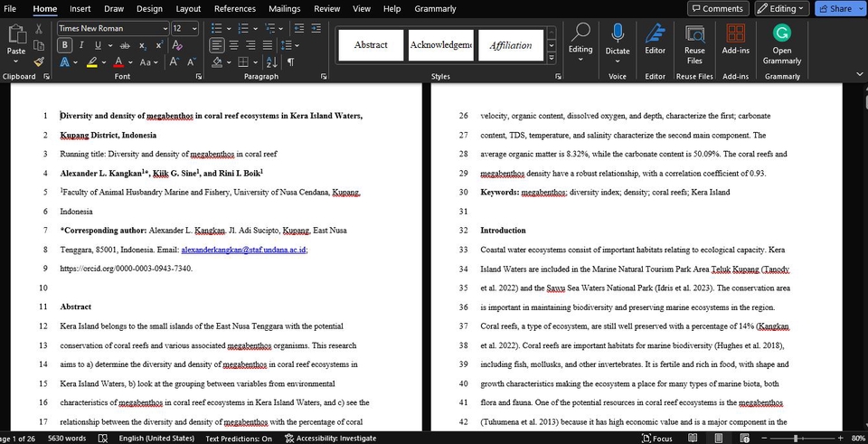The width and height of the screenshot is (868, 444).
Task: Click the 80% zoom level
Action: (x=858, y=439)
